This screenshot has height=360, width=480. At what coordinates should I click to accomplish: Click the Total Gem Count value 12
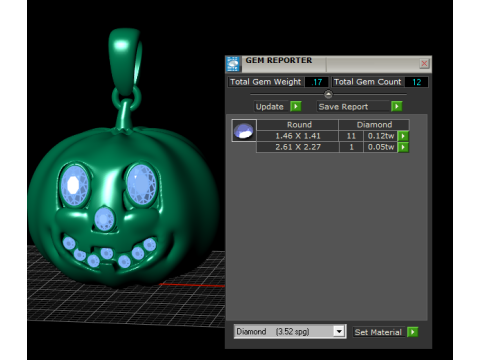[x=416, y=82]
